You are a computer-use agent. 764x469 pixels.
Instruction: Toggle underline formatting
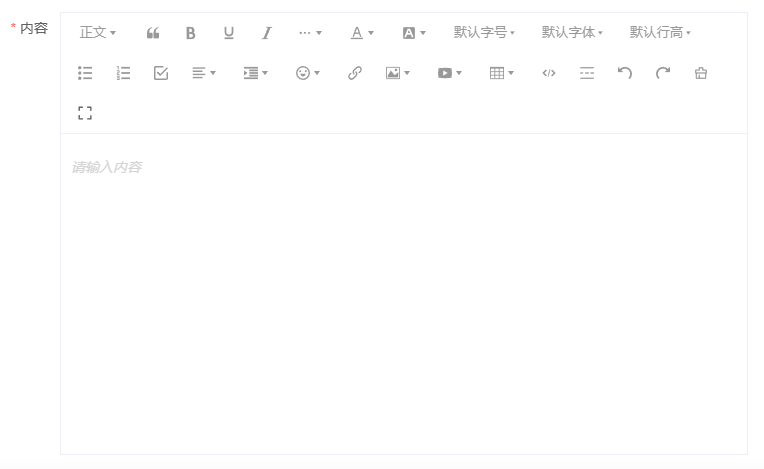229,33
